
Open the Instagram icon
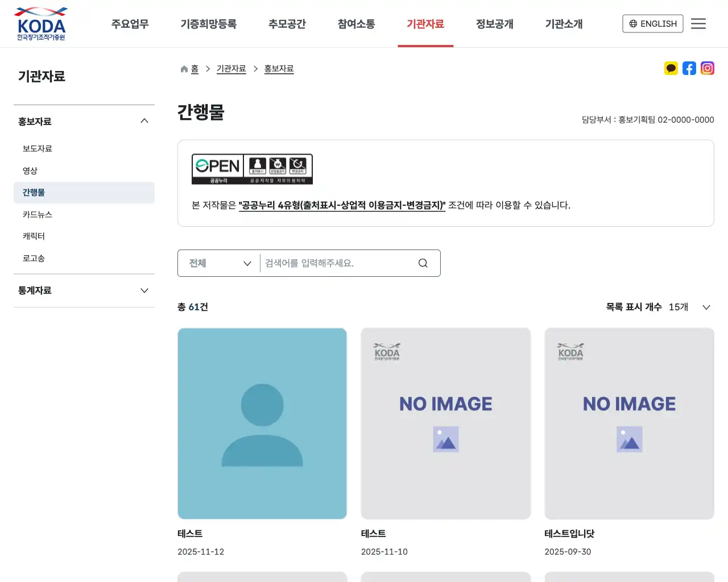[x=708, y=68]
